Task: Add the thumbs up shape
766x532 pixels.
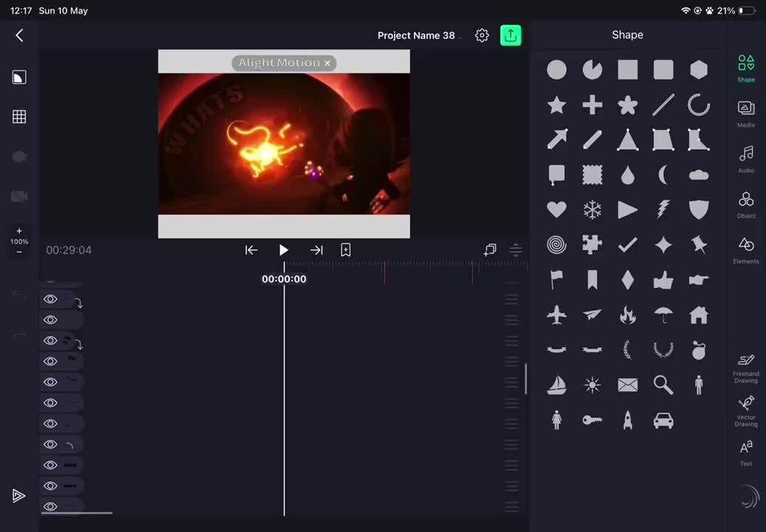Action: point(663,280)
